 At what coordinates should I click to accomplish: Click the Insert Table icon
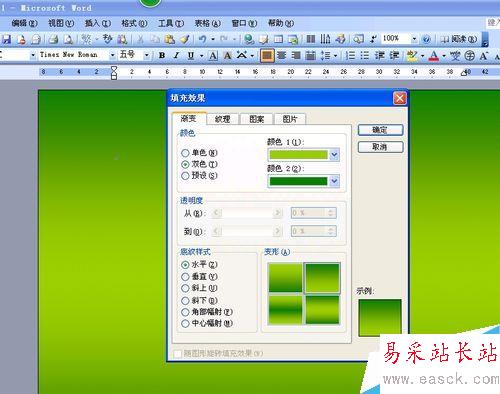[278, 39]
